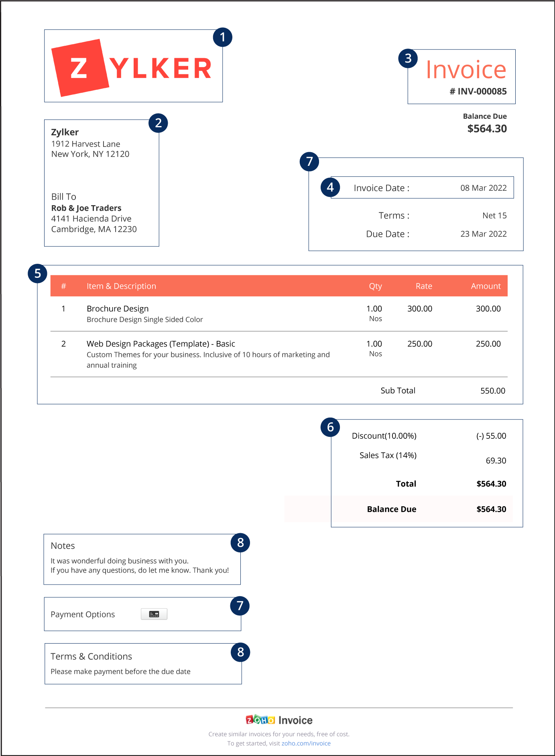Select badge 2 on the address box
This screenshot has height=756, width=555.
158,123
